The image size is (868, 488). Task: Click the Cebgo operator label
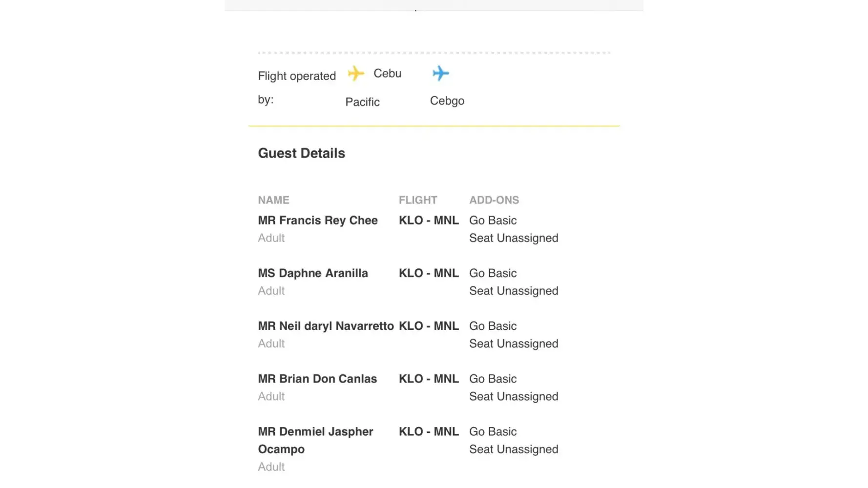[447, 101]
